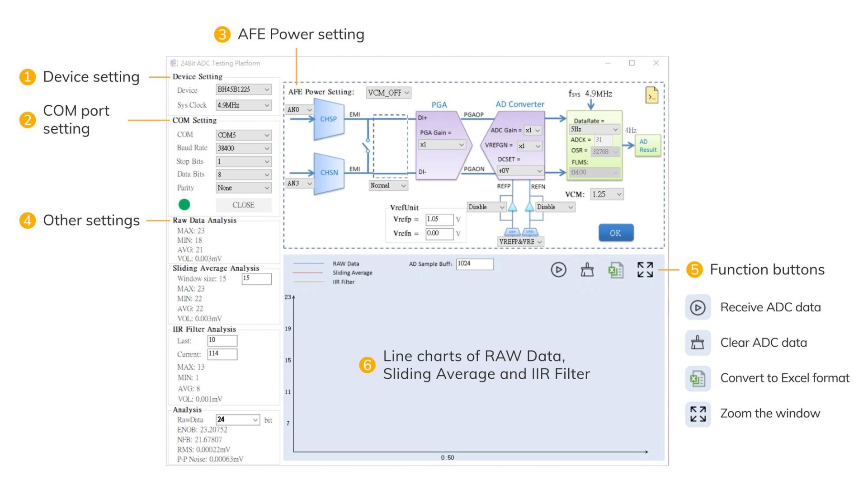The height and width of the screenshot is (494, 868).
Task: Click the CHSP multiplexer block
Action: coord(329,119)
